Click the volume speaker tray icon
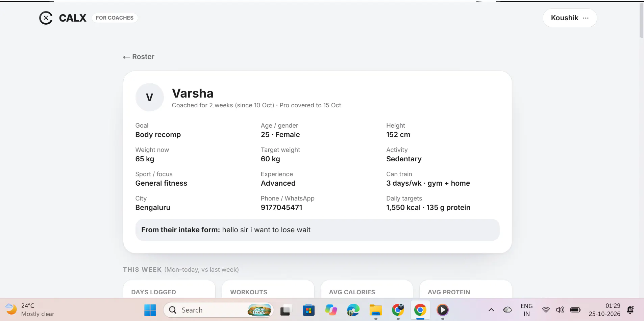Viewport: 644px width, 321px height. [560, 310]
